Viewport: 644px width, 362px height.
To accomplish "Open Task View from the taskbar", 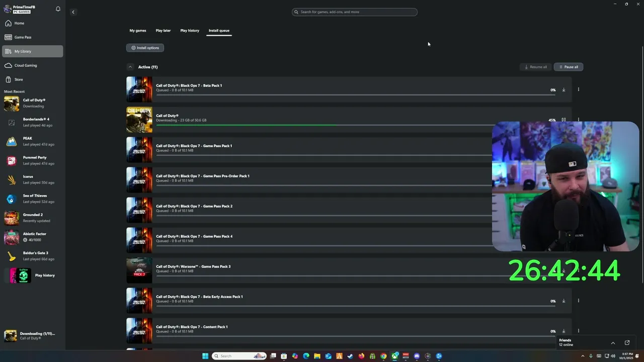I will click(x=273, y=356).
